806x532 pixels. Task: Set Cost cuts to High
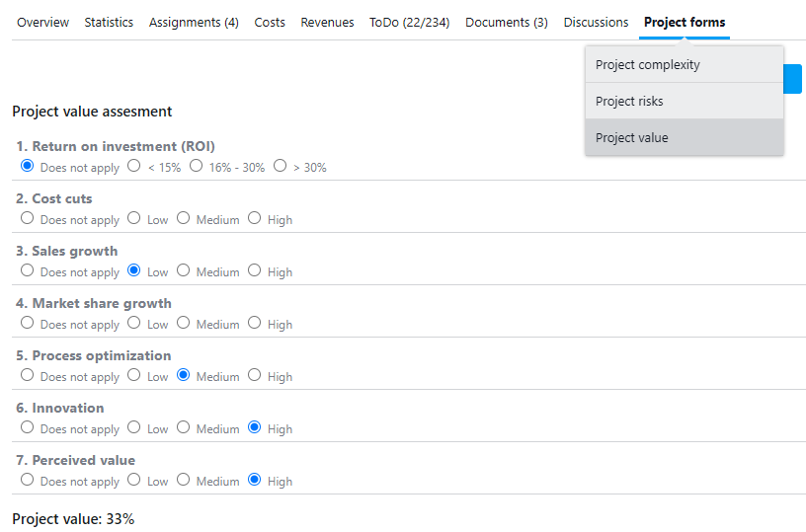pyautogui.click(x=255, y=218)
